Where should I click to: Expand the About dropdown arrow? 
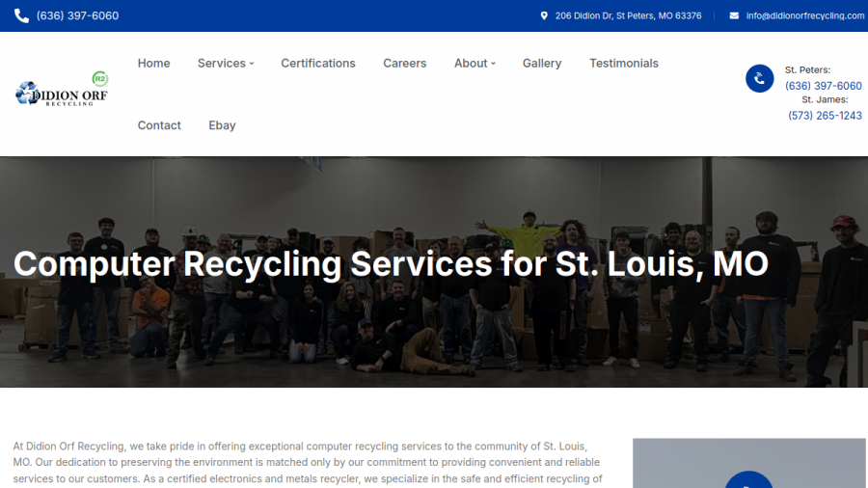(x=493, y=64)
